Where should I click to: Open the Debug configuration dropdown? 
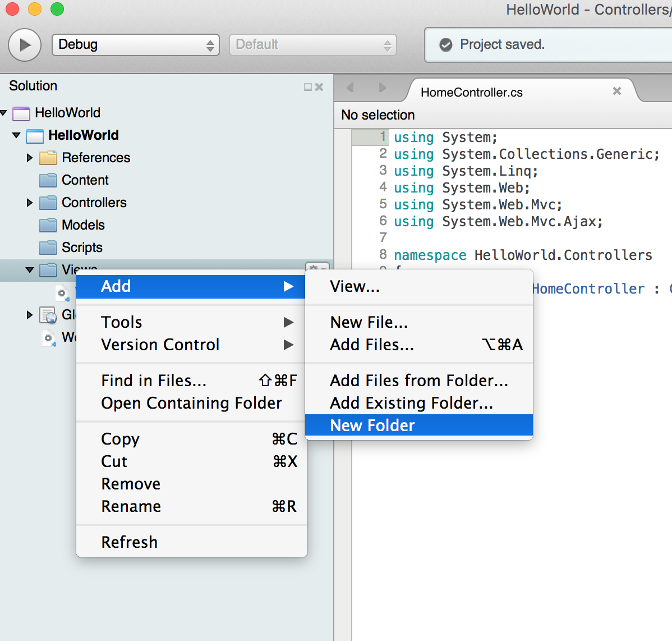tap(135, 44)
